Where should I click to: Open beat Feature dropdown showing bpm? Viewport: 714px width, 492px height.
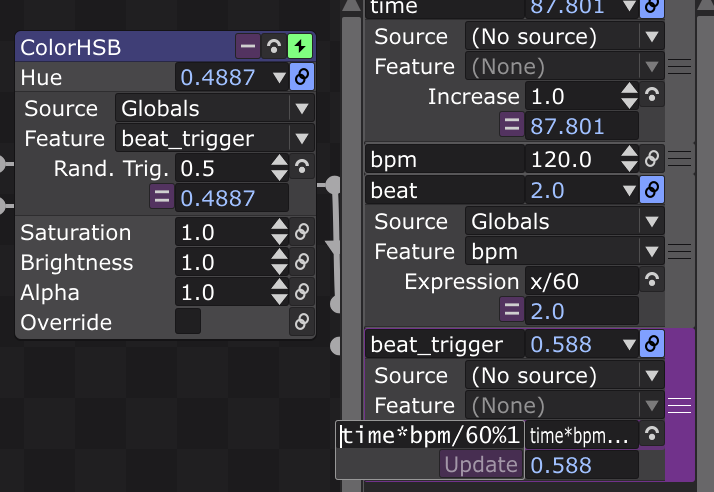pyautogui.click(x=564, y=251)
